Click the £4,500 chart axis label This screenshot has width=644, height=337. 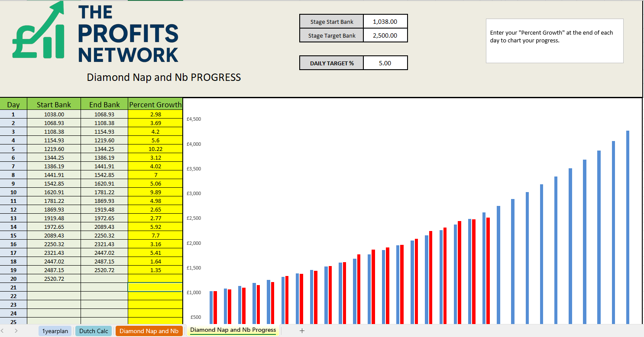coord(194,119)
